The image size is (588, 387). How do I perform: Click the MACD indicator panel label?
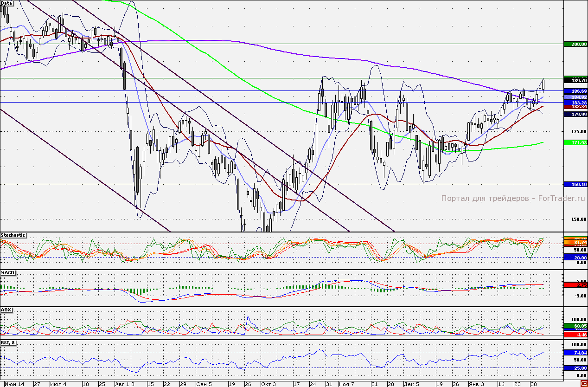click(7, 272)
